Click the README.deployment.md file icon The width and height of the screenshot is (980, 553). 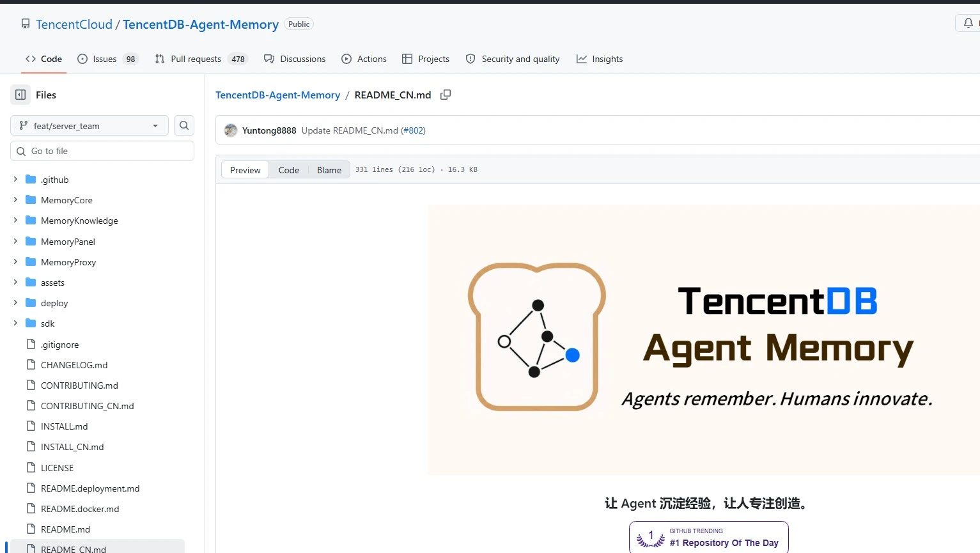[x=31, y=488]
